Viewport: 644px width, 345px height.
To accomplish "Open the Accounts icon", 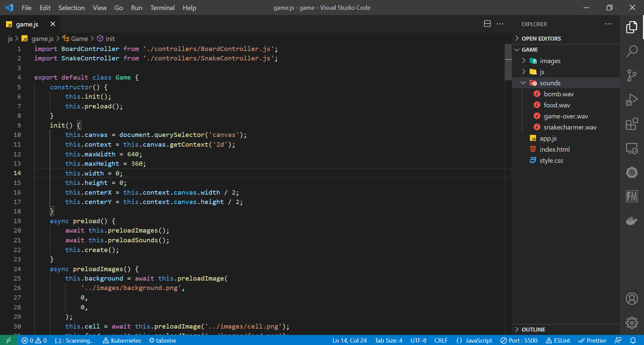I will tap(632, 299).
